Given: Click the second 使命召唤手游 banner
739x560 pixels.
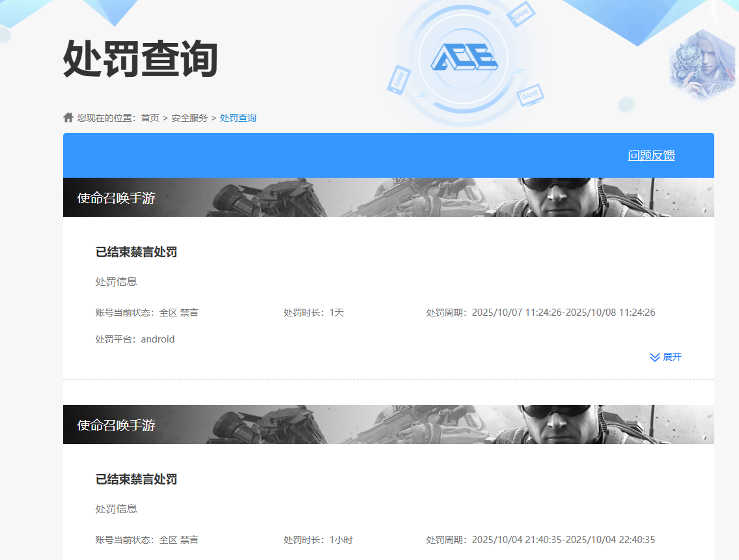Looking at the screenshot, I should pyautogui.click(x=388, y=425).
